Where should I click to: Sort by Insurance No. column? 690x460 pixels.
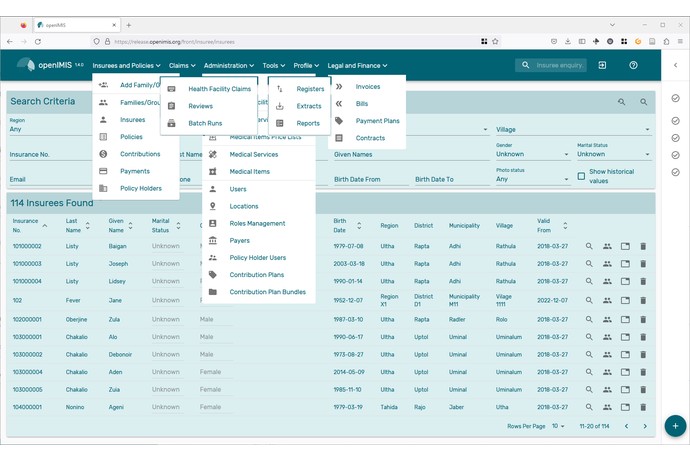tap(30, 225)
